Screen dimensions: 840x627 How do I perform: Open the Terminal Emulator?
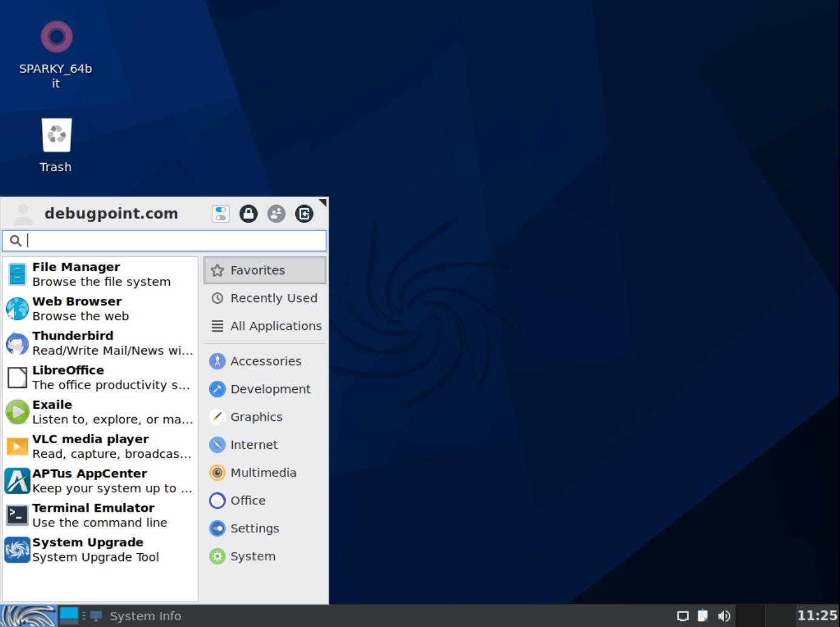tap(94, 515)
